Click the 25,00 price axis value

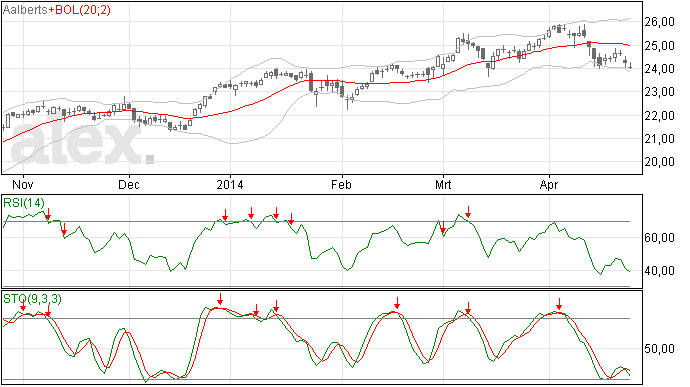pos(660,45)
